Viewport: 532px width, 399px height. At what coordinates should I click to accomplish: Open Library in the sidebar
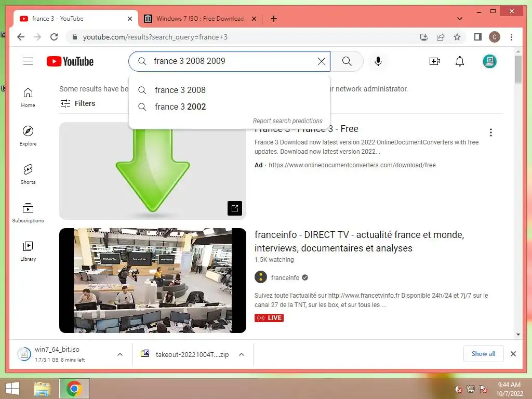(x=28, y=251)
